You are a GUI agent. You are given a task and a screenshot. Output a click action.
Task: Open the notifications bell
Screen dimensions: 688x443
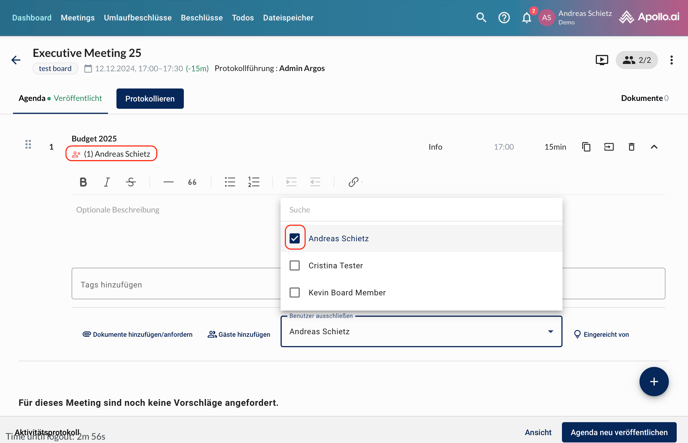click(x=526, y=18)
